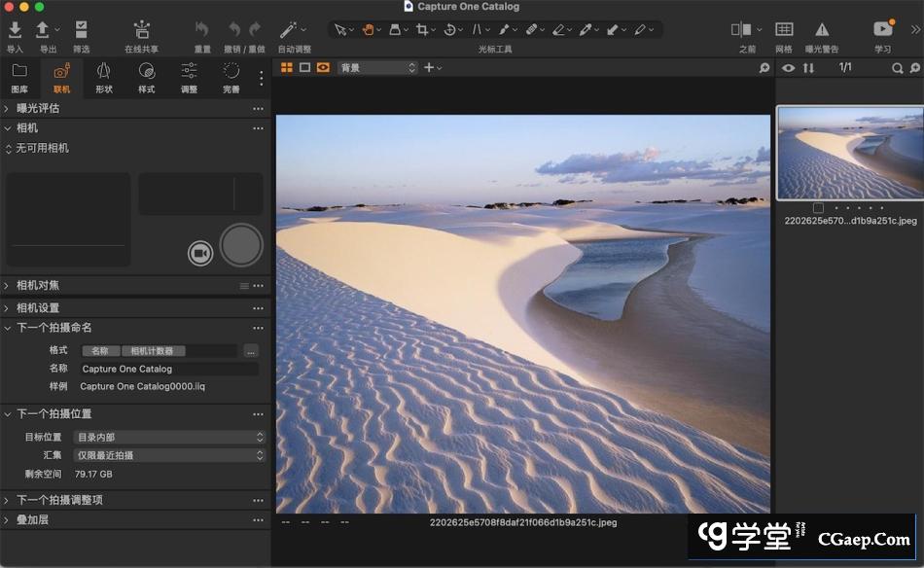924x568 pixels.
Task: Select the crop cursor tool
Action: (x=422, y=30)
